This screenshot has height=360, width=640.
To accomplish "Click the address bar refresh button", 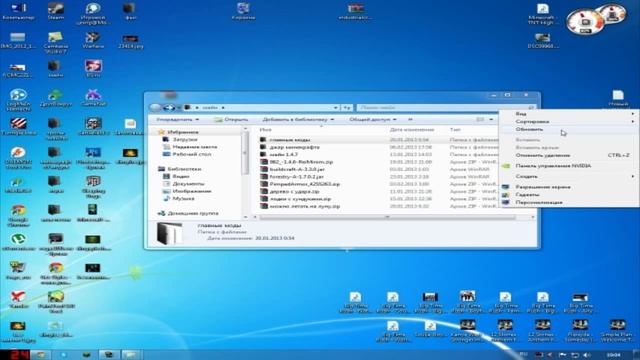I will tap(347, 107).
